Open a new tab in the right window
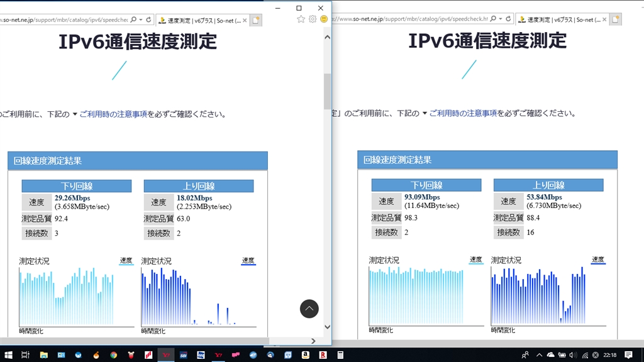Screen dimensions: 644x362 click(x=616, y=19)
